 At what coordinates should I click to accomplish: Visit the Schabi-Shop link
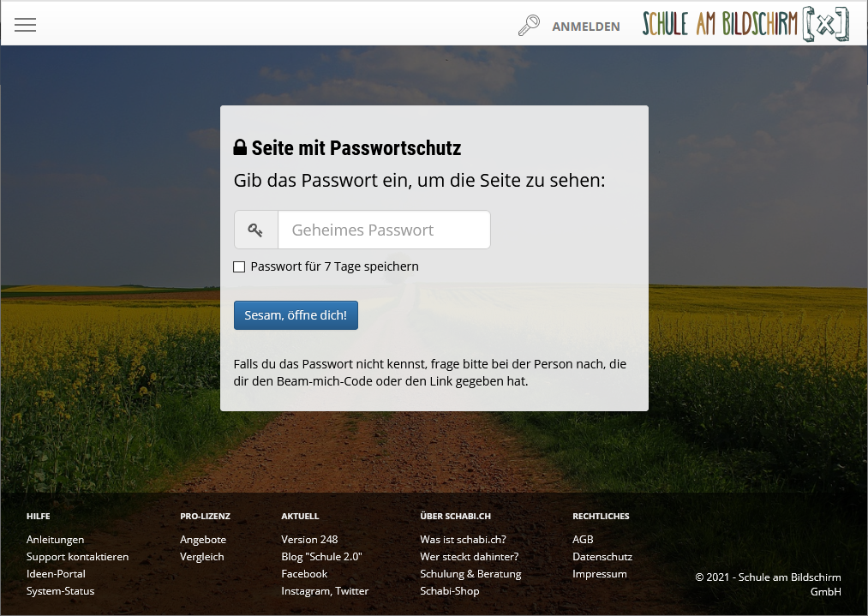tap(450, 590)
